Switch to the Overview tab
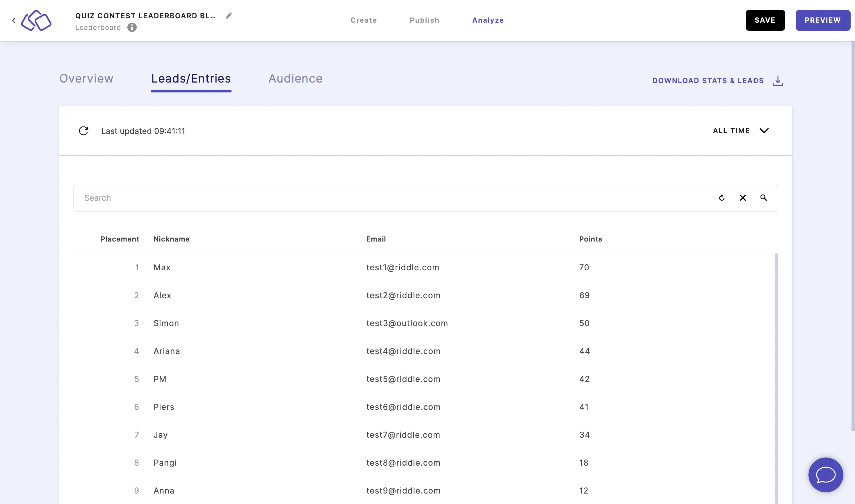This screenshot has width=855, height=504. [86, 78]
